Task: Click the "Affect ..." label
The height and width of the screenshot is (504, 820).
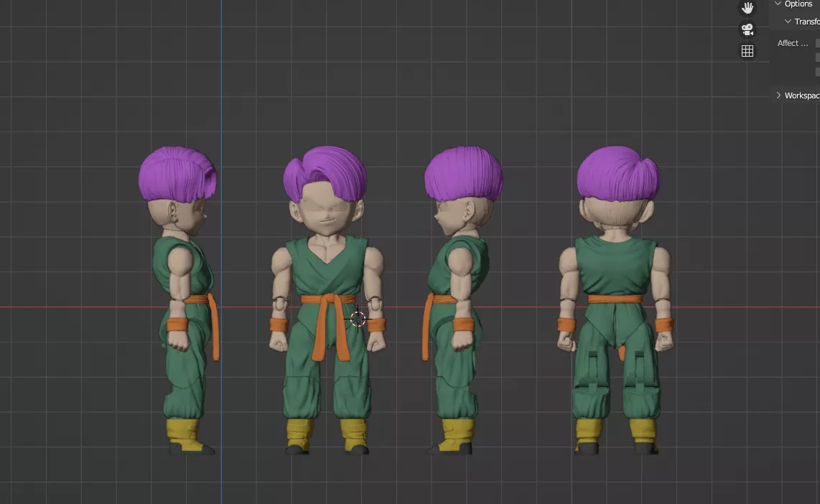Action: click(x=792, y=43)
